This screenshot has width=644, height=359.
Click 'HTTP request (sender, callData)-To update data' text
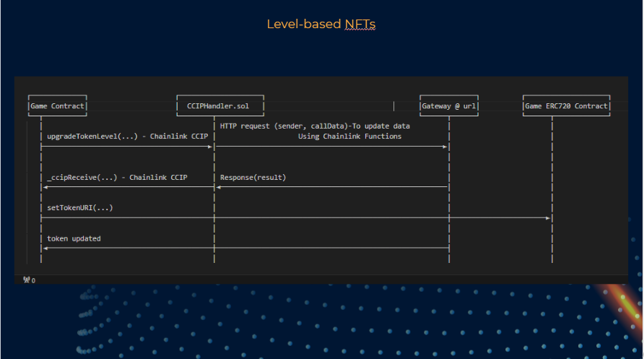pyautogui.click(x=315, y=126)
